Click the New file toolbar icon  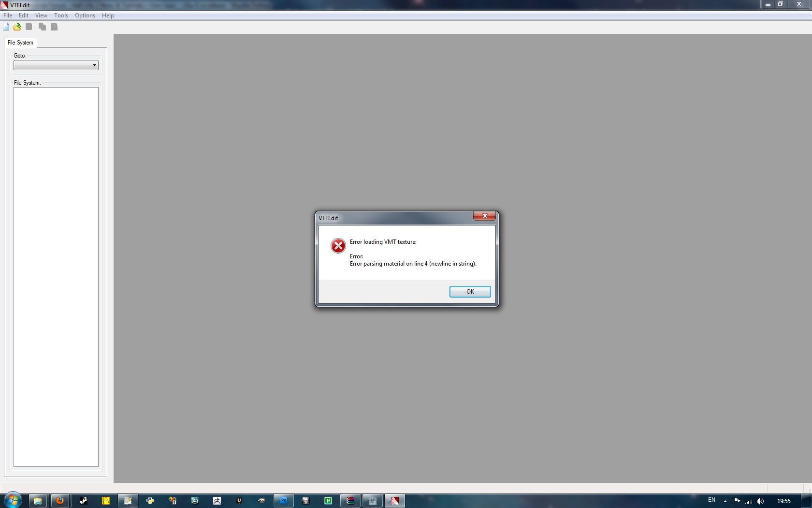coord(6,27)
